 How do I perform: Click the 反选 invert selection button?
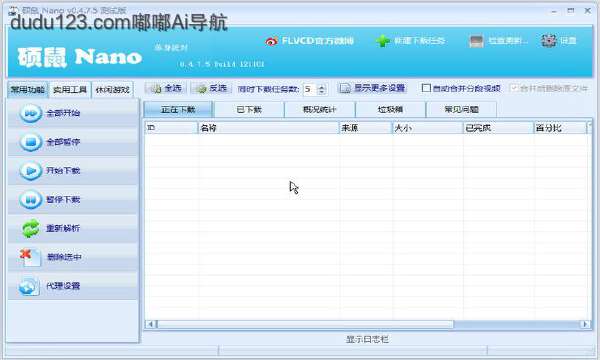pos(211,88)
